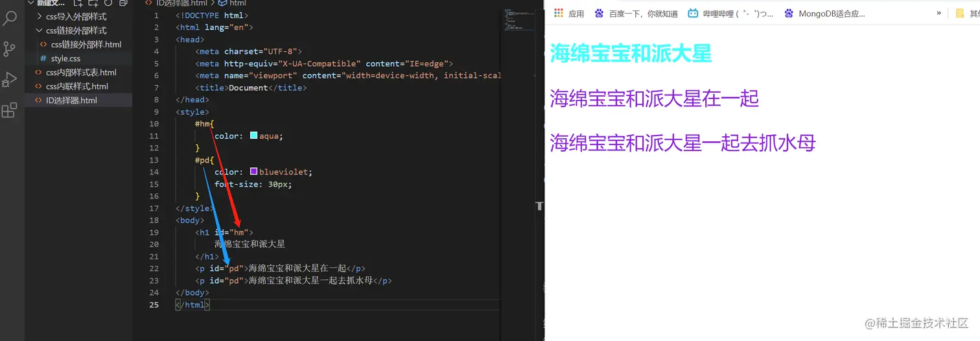Click the blueviolet color swatch on line 14
Screen dimensions: 980x341
click(x=253, y=172)
